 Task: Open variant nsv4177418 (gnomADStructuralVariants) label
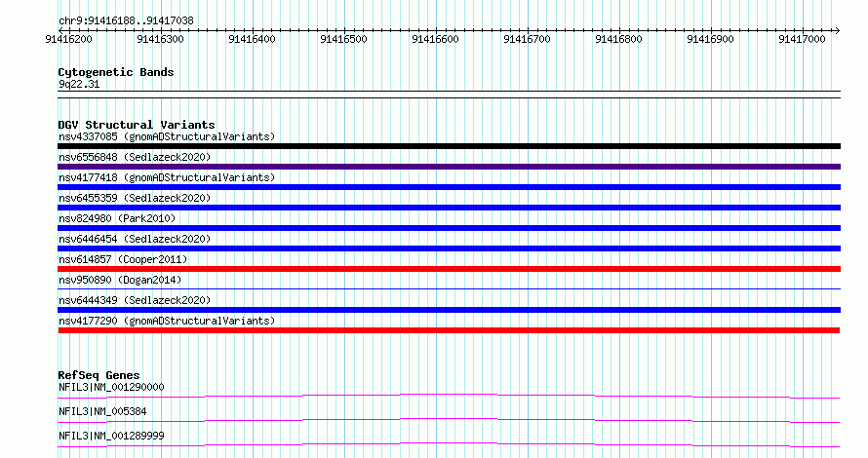coord(167,177)
